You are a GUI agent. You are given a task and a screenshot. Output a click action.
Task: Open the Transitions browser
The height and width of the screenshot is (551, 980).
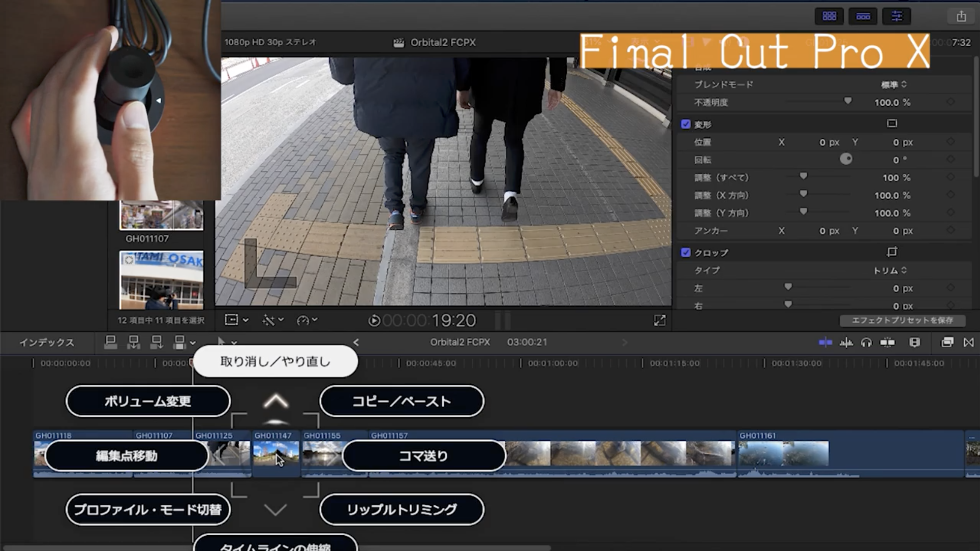(968, 343)
